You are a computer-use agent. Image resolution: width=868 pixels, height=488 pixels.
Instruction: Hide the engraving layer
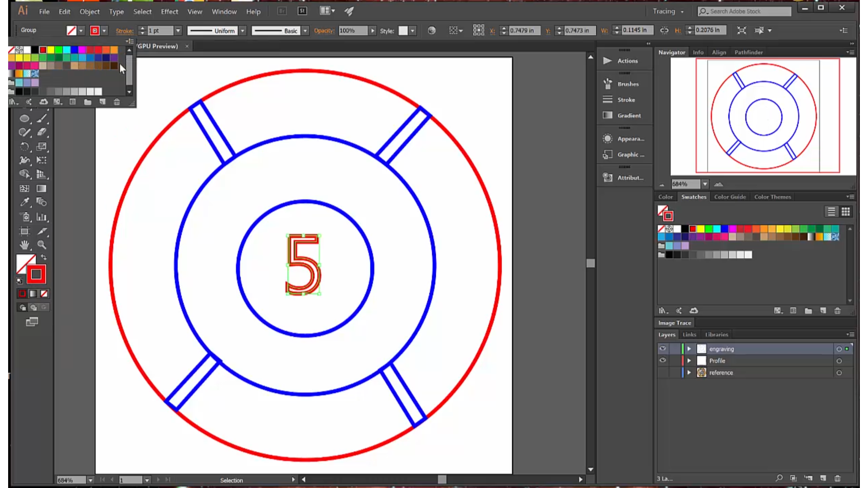click(x=663, y=348)
